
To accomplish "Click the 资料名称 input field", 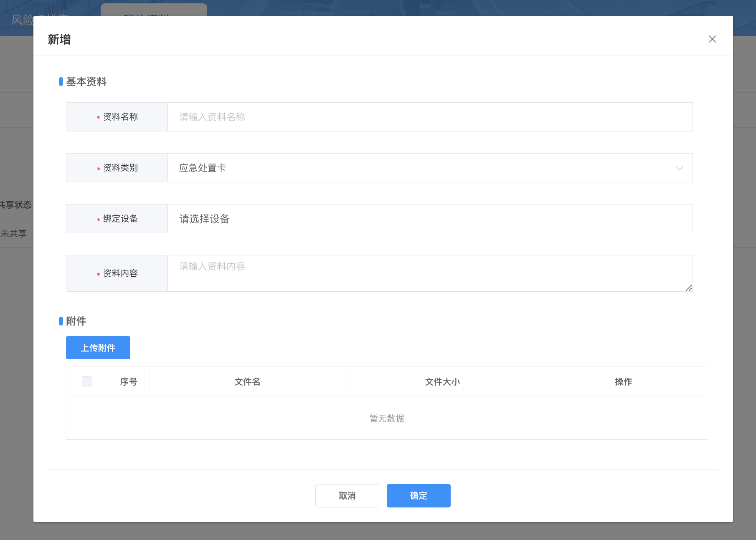I will (x=429, y=117).
